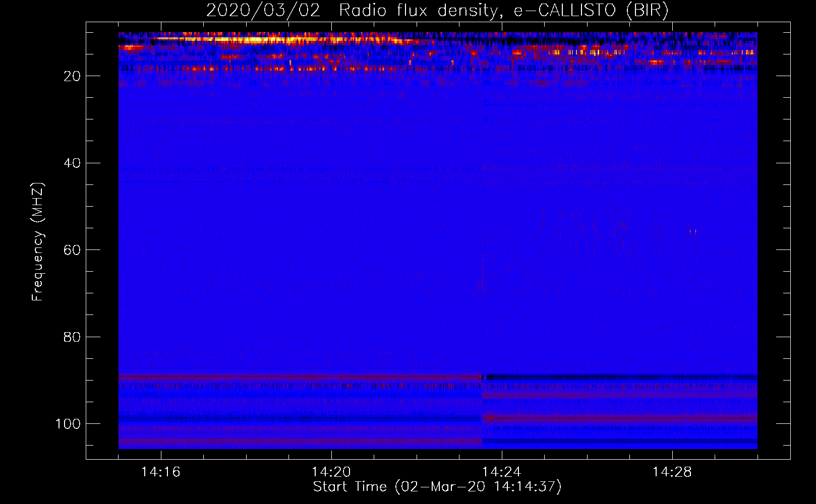Click the '20' frequency tick label
The image size is (816, 504).
(x=72, y=76)
